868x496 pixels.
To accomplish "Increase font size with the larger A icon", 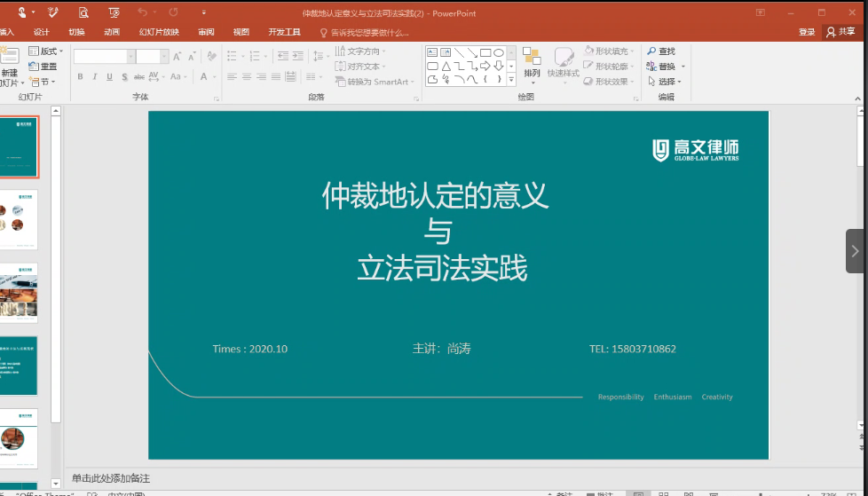I will 178,57.
